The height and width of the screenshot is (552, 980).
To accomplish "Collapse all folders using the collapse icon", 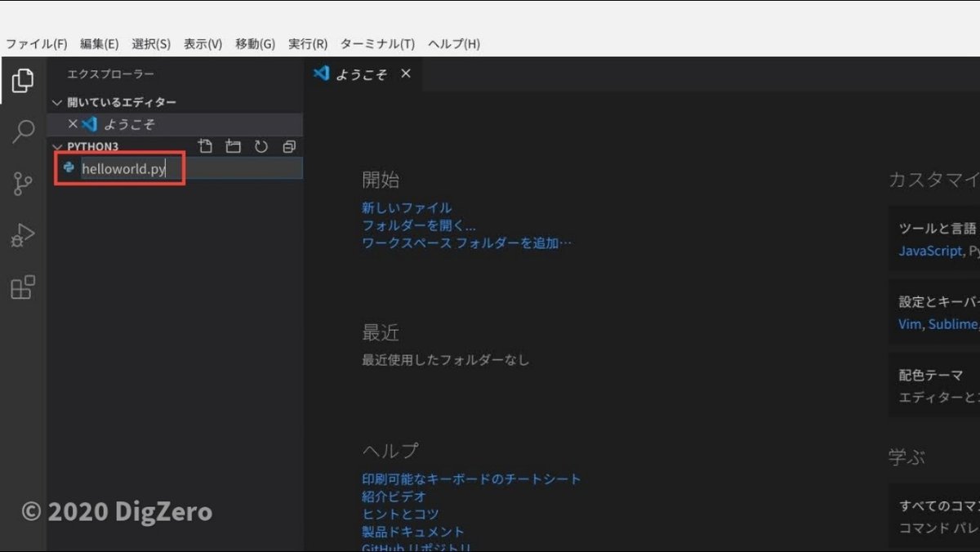I will click(288, 147).
